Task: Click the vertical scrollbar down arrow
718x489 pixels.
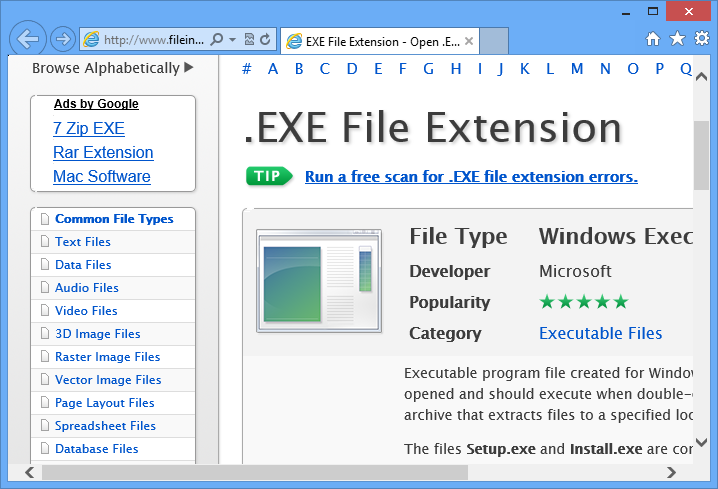Action: pyautogui.click(x=702, y=442)
